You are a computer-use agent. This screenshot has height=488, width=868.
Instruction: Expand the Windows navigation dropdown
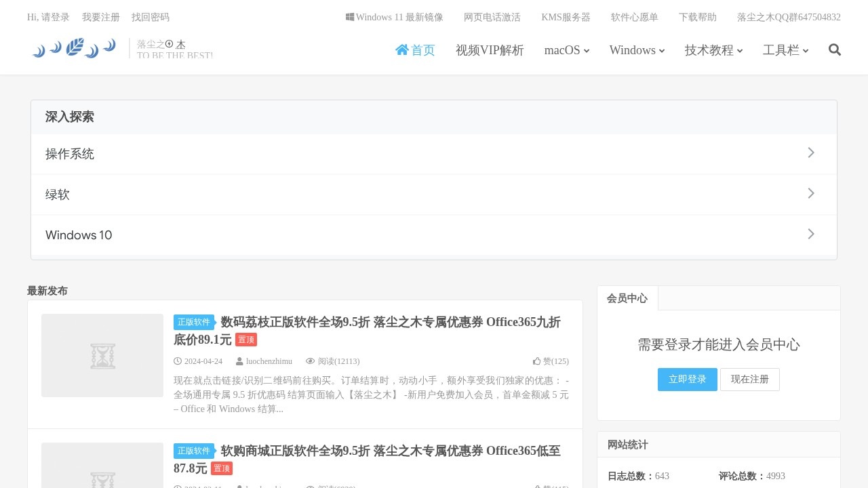(x=637, y=50)
